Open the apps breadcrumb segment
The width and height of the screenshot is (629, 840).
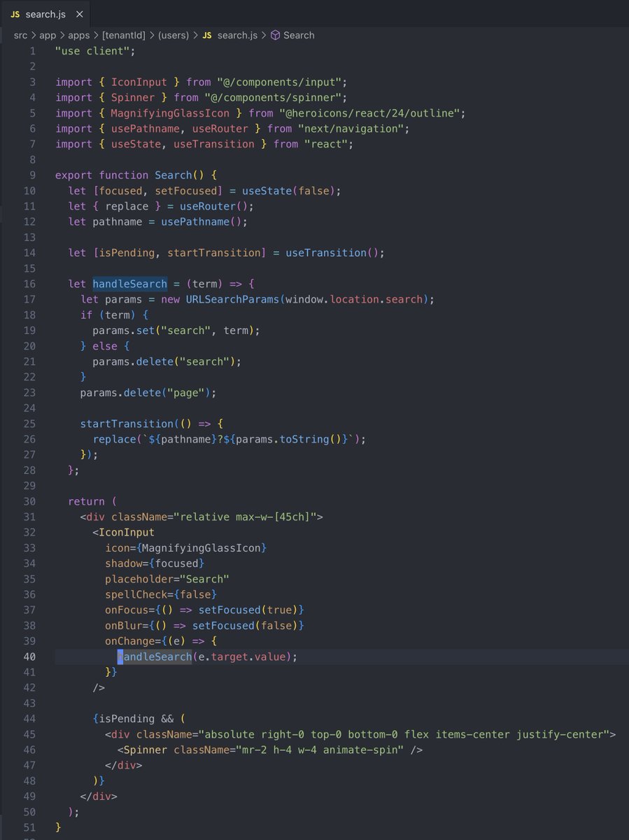click(80, 35)
